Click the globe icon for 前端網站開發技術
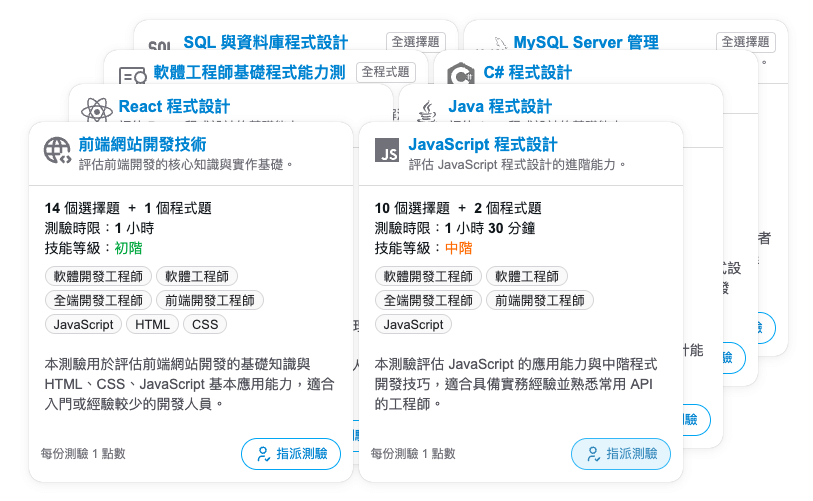The image size is (813, 501). [x=57, y=150]
